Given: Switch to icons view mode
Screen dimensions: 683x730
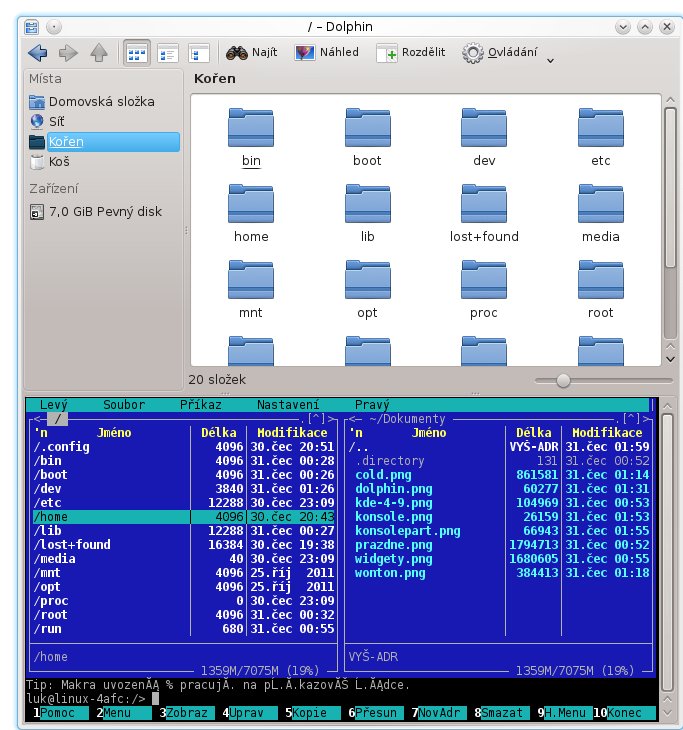Looking at the screenshot, I should (136, 53).
